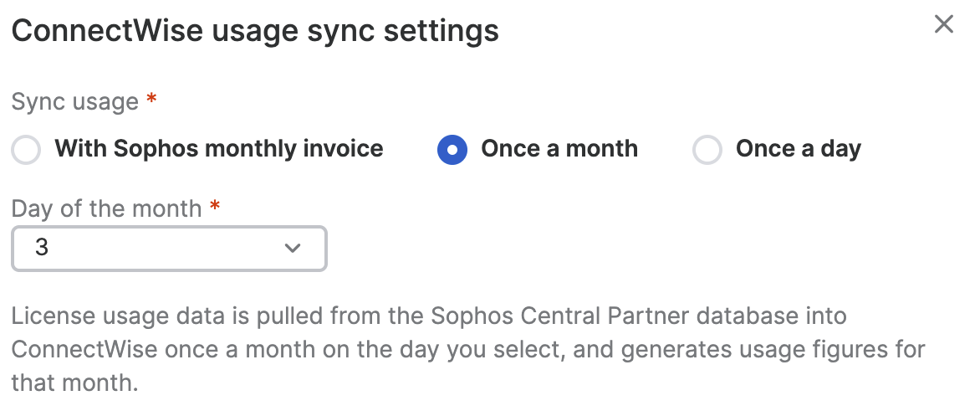Click the selected value 3 in the dropdown
Viewport: 980px width, 416px height.
42,249
